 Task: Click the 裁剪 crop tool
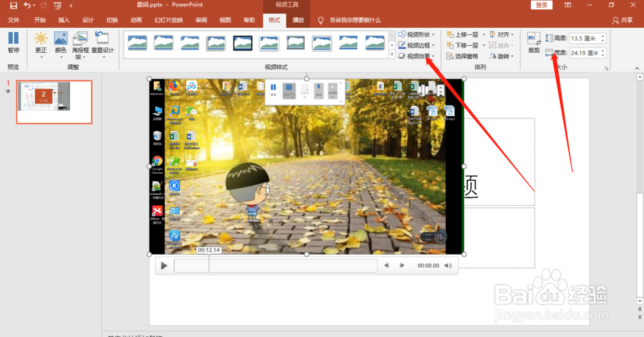(x=534, y=42)
